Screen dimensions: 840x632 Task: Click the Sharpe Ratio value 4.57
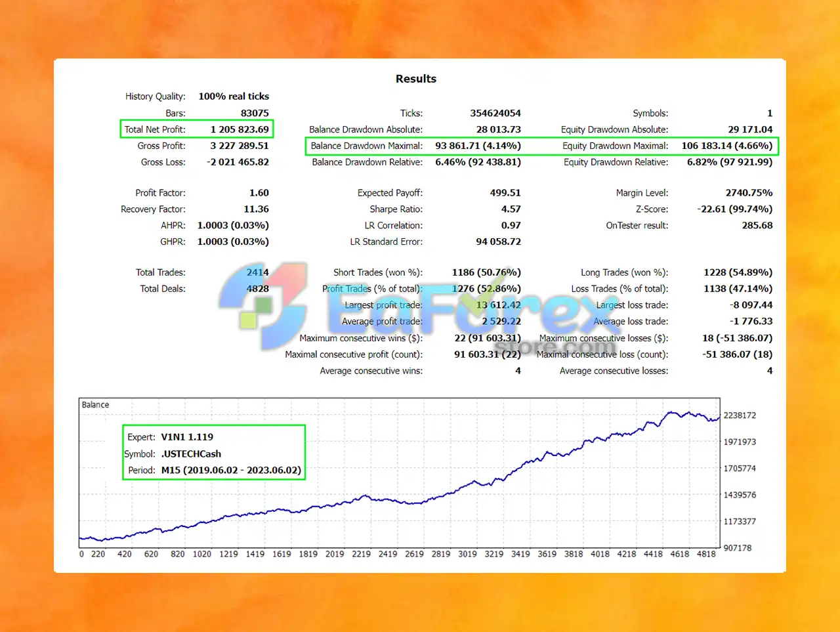coord(511,209)
